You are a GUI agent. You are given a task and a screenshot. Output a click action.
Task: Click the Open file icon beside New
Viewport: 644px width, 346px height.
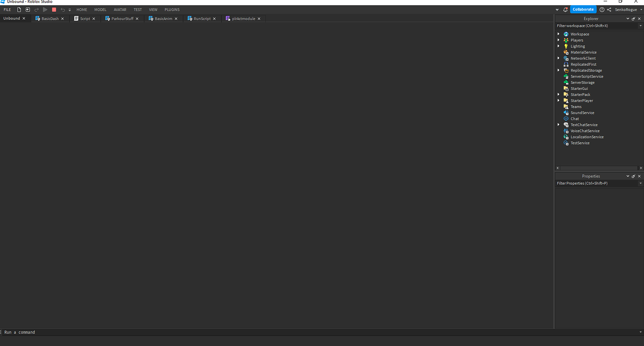28,9
